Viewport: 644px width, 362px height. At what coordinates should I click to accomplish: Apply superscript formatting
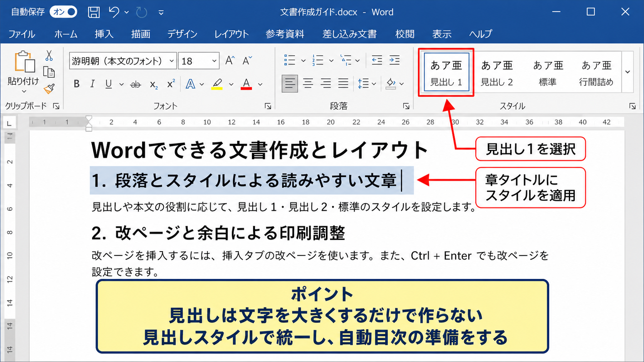point(171,83)
